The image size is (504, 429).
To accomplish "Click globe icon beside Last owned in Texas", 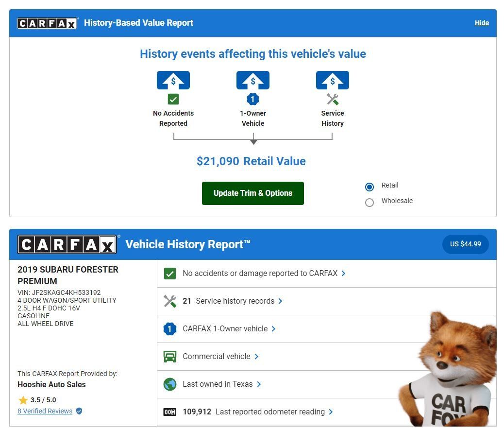I will (170, 384).
